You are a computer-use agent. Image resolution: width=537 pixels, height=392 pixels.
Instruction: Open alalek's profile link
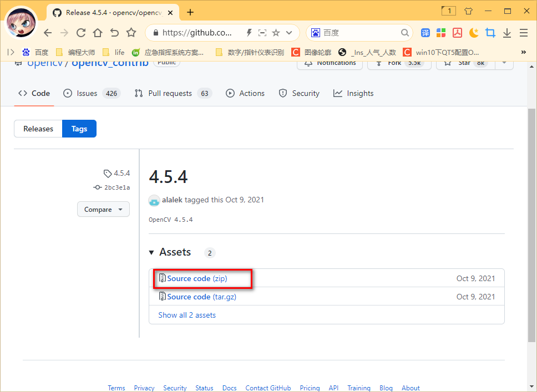coord(172,200)
